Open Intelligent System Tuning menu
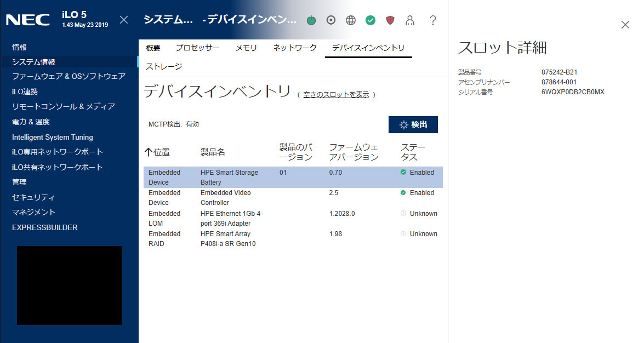Screen dimensions: 644x343 coord(53,137)
